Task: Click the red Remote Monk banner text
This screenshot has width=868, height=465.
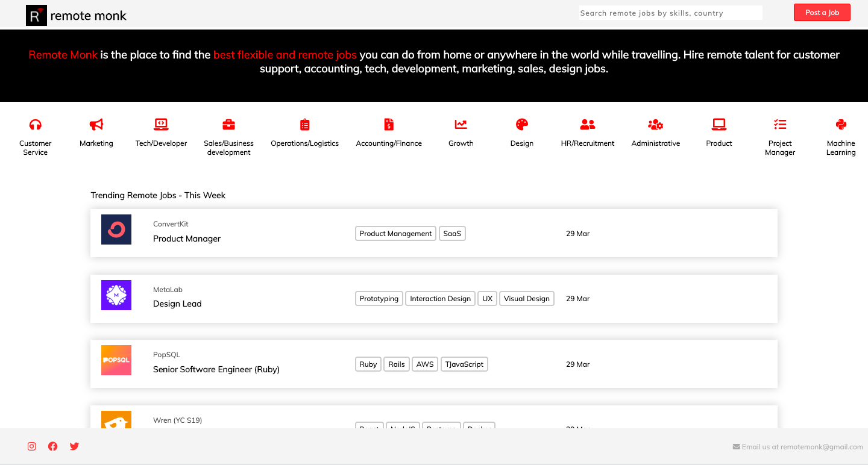Action: (x=63, y=55)
